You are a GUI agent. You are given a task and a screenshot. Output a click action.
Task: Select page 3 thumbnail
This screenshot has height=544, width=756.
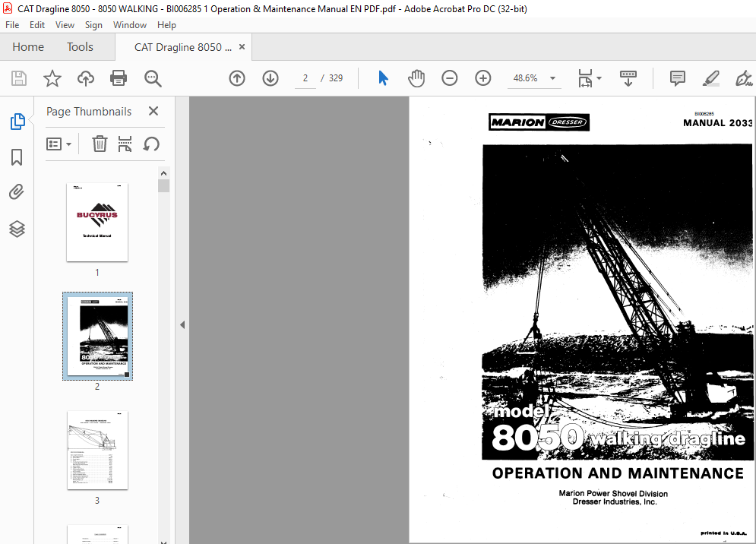(97, 451)
